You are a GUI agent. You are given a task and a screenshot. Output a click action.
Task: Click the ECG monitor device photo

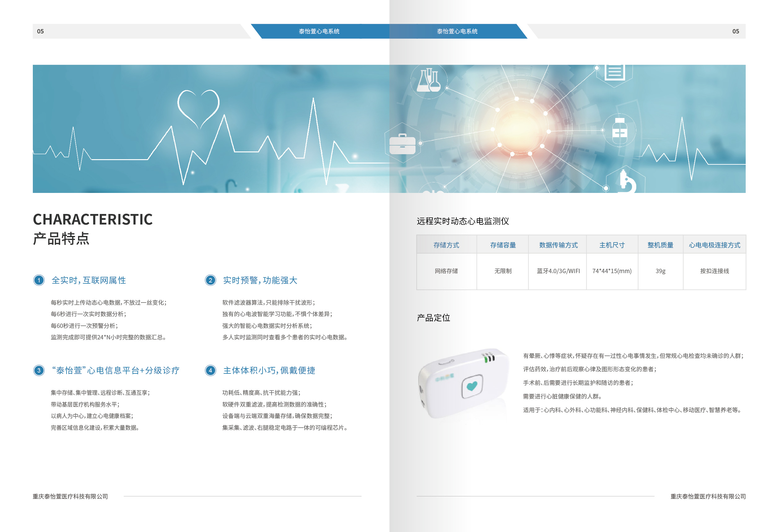coord(464,384)
